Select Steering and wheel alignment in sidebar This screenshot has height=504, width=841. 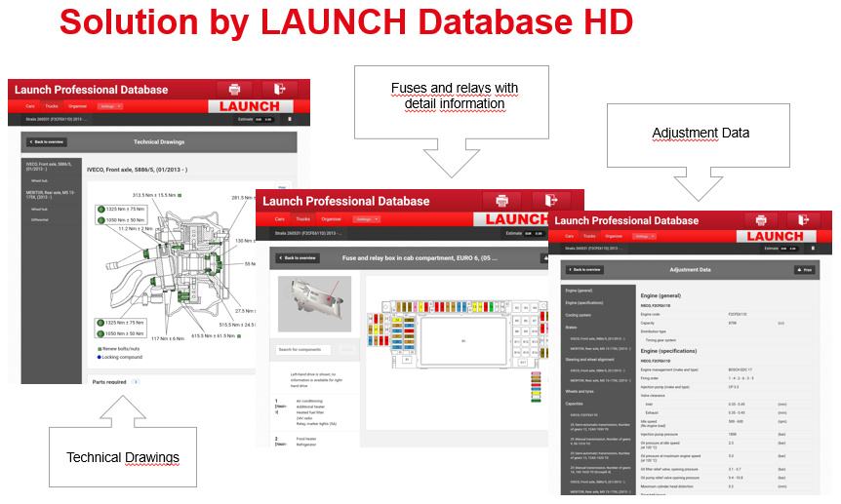[x=590, y=359]
